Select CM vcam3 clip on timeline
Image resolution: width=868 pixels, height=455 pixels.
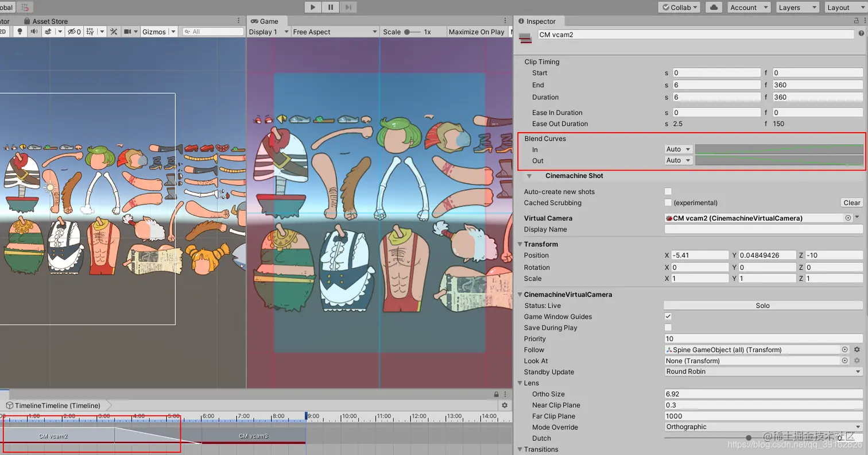254,436
